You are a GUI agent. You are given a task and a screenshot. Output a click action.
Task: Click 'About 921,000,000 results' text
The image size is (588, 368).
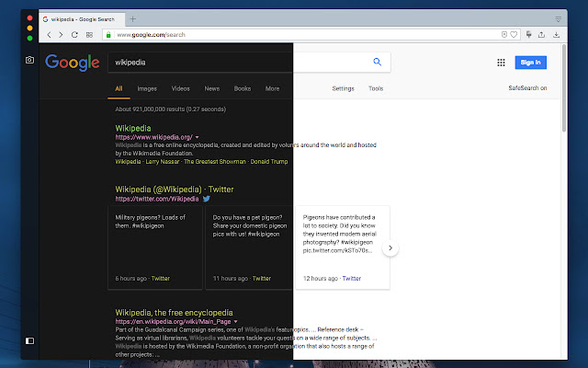coord(171,109)
